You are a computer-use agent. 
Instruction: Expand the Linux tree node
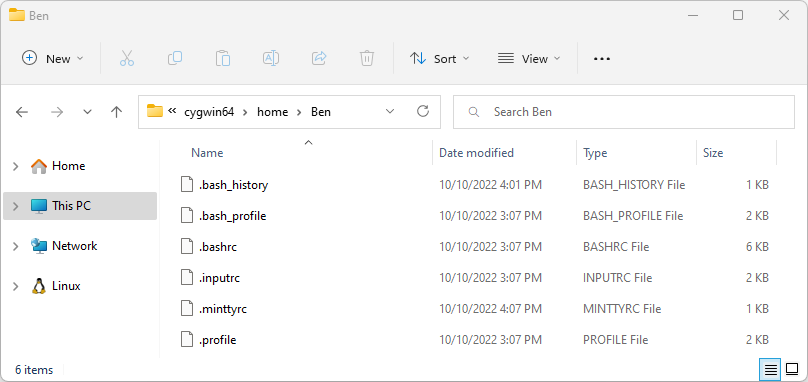[x=15, y=286]
